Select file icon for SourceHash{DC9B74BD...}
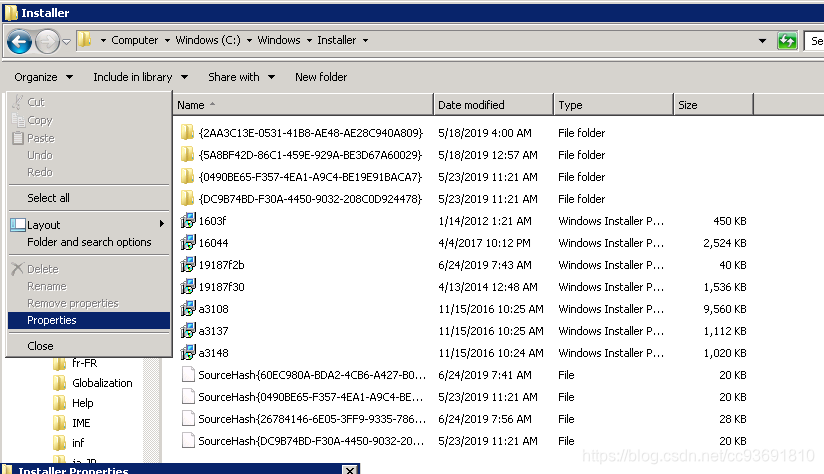824x474 pixels. (x=188, y=441)
